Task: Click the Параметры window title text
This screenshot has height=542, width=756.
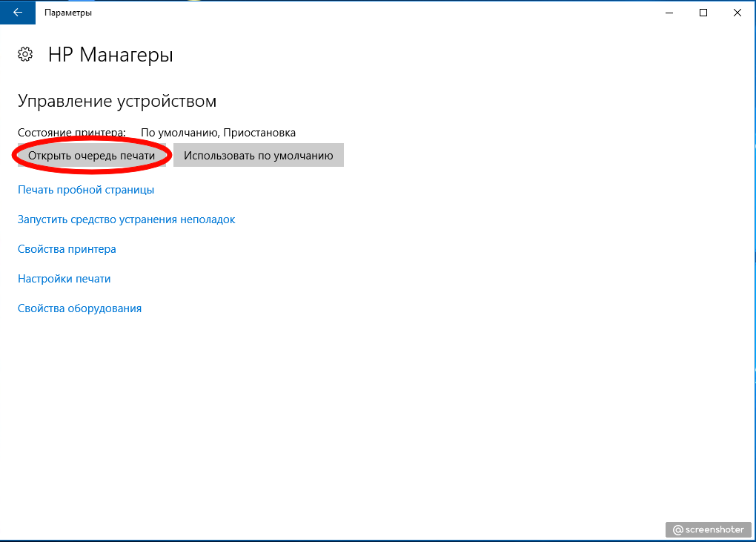Action: point(68,13)
